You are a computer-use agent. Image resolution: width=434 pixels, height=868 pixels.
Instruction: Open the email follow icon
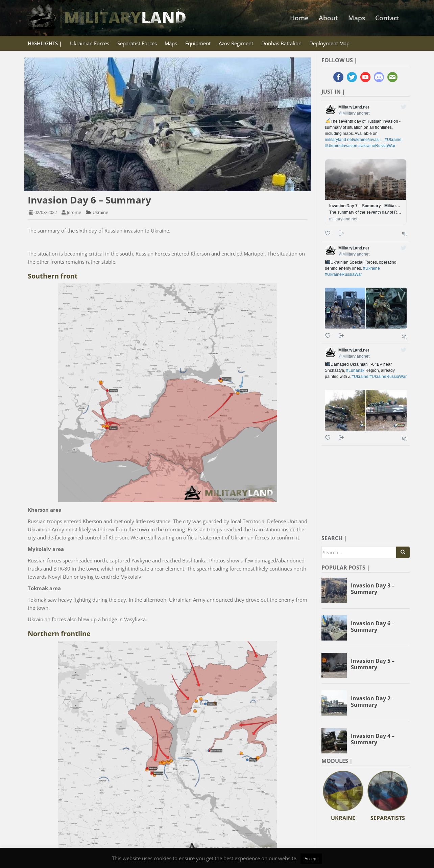point(392,77)
